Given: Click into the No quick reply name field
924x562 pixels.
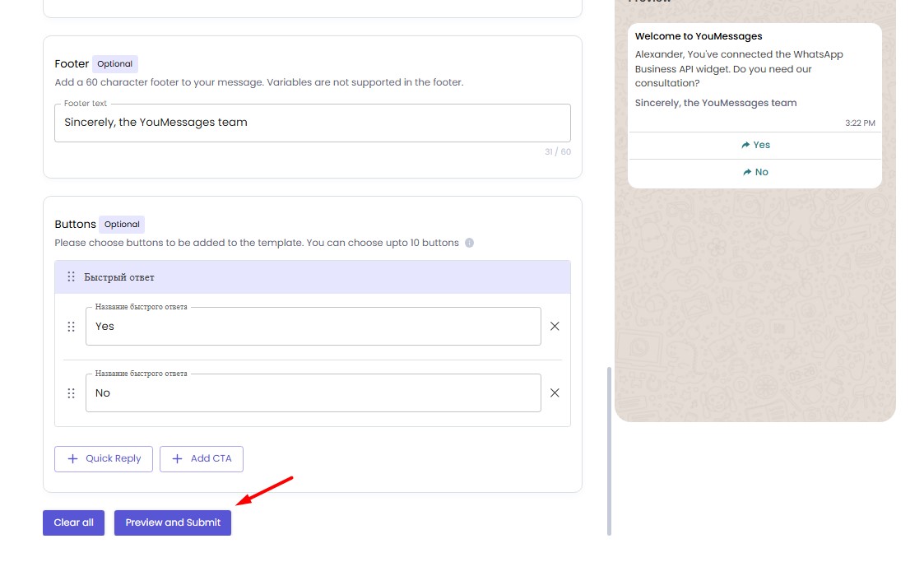Looking at the screenshot, I should point(313,393).
